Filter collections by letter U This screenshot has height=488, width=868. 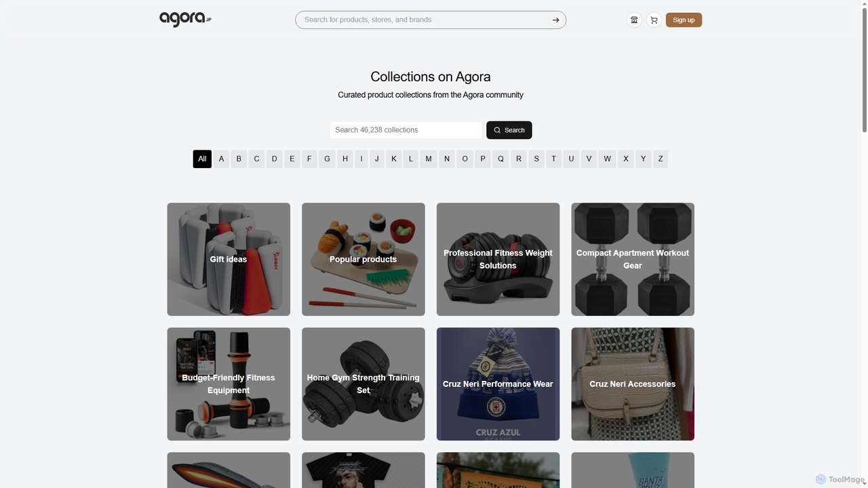(571, 159)
